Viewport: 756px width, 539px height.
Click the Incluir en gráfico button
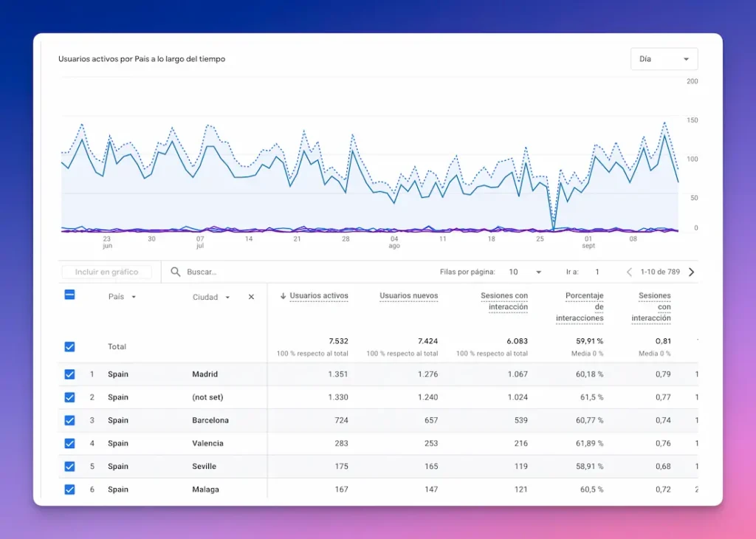coord(106,272)
